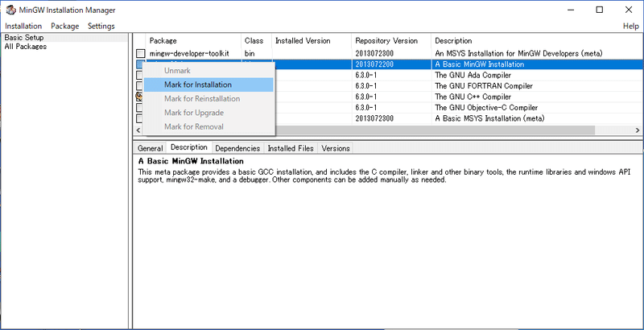Click 'The GNU C++ Compiler' description

pyautogui.click(x=473, y=97)
